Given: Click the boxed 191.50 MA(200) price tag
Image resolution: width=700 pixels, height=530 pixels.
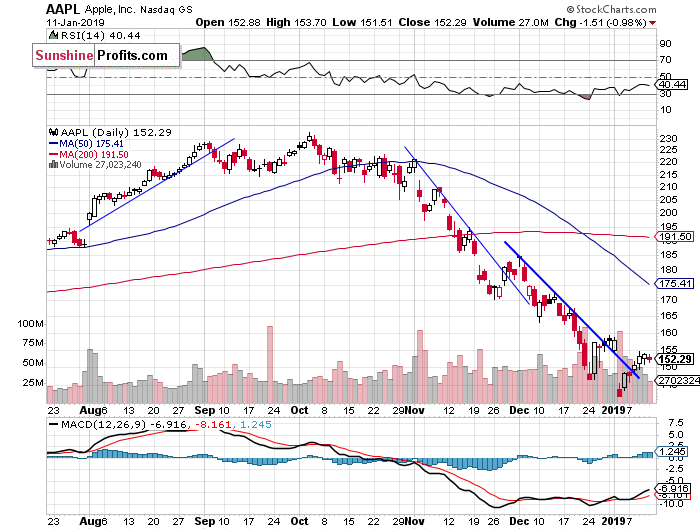Looking at the screenshot, I should (675, 237).
